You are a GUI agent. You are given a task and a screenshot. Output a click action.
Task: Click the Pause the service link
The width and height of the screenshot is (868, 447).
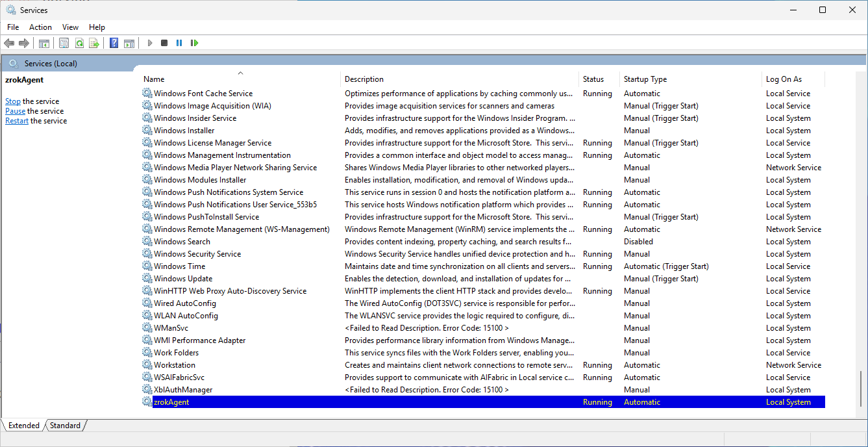(15, 111)
